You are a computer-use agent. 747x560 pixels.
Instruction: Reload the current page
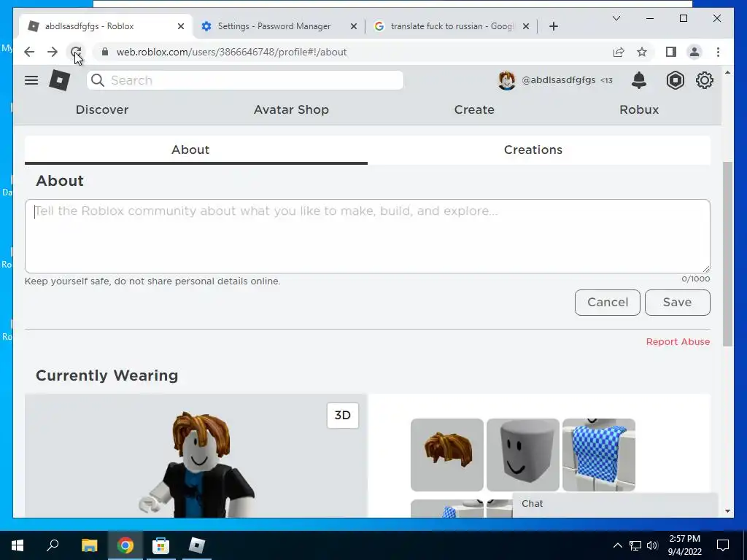(x=75, y=52)
